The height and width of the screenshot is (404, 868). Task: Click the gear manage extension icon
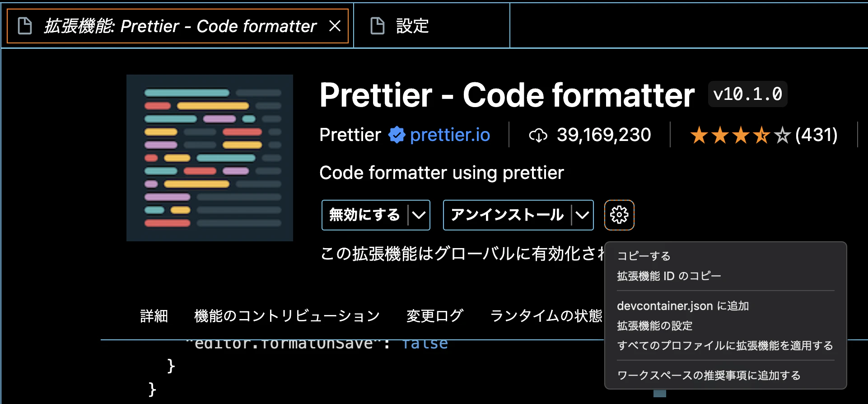tap(619, 215)
